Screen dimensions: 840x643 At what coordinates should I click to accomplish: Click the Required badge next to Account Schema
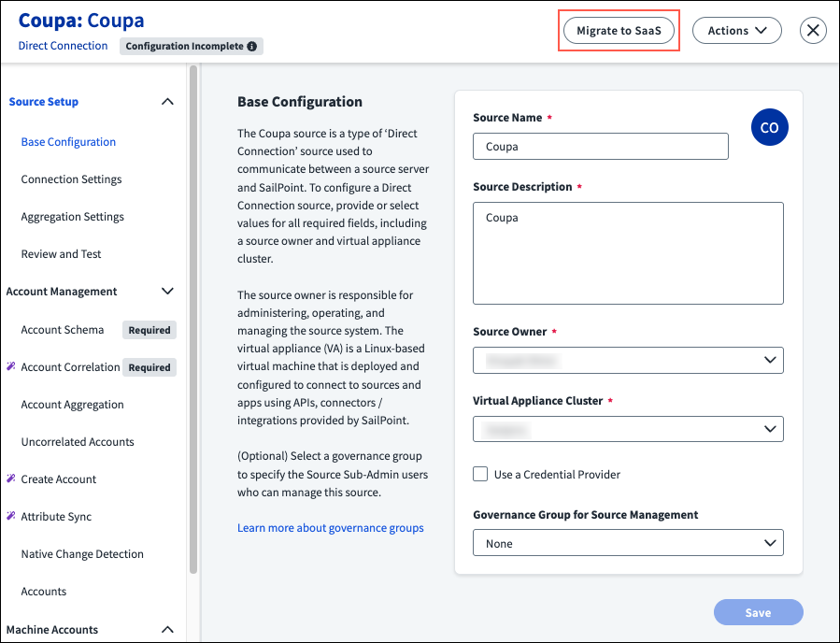pos(149,330)
